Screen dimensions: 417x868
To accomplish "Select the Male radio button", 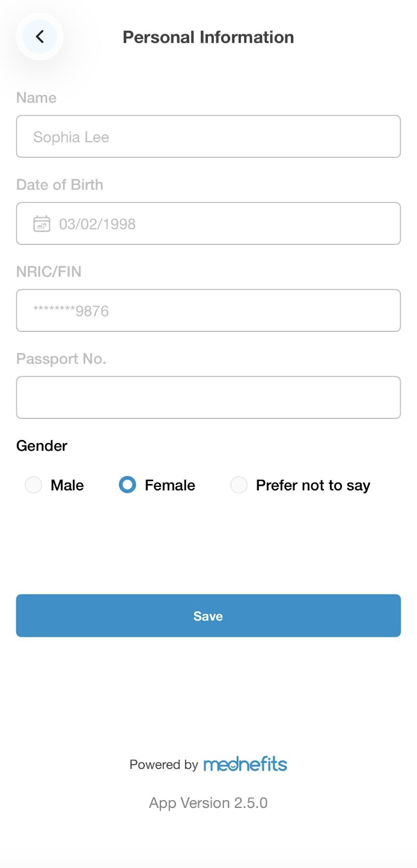I will click(34, 485).
